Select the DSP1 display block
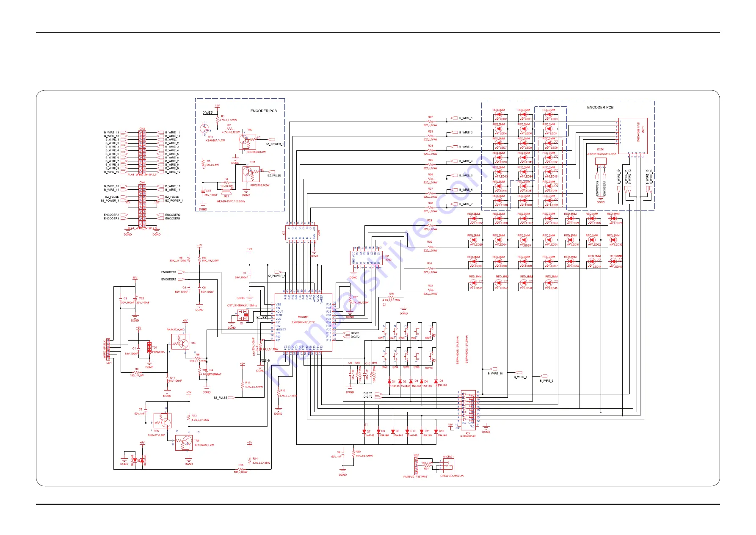 pyautogui.click(x=633, y=136)
